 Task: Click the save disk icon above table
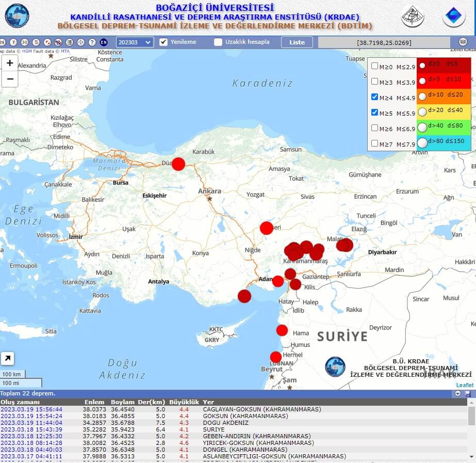coord(468,394)
